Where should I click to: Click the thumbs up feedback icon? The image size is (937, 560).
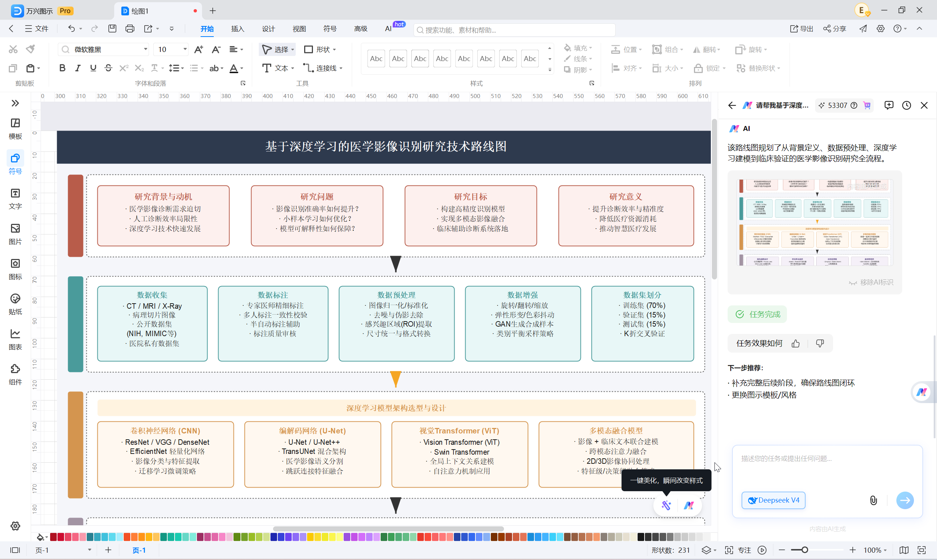pyautogui.click(x=795, y=343)
